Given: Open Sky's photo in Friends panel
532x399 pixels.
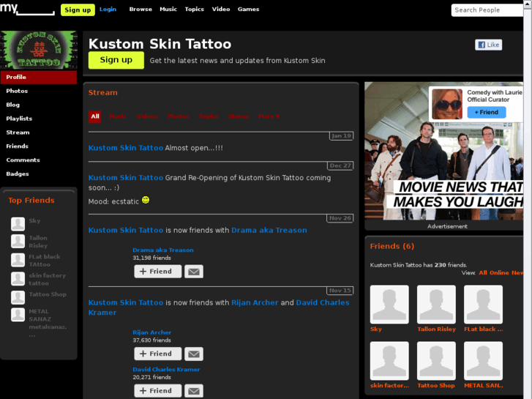Looking at the screenshot, I should pos(389,305).
